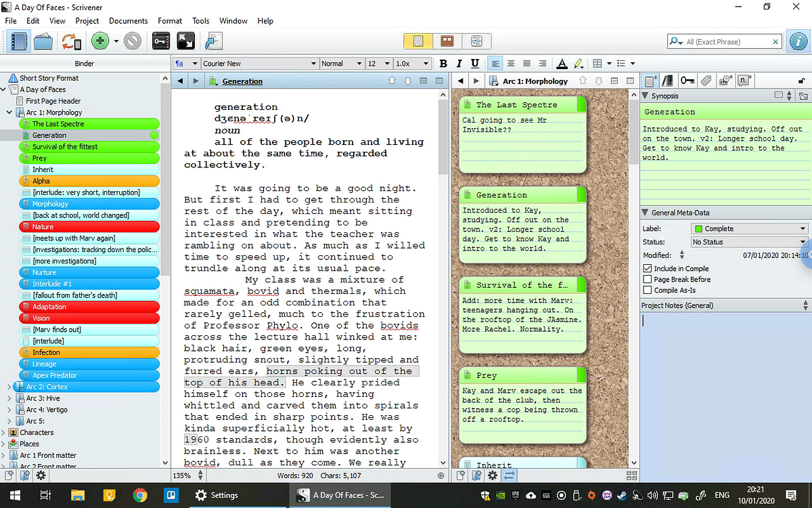The height and width of the screenshot is (508, 812).
Task: Open the Normal font style dropdown
Action: pyautogui.click(x=342, y=63)
